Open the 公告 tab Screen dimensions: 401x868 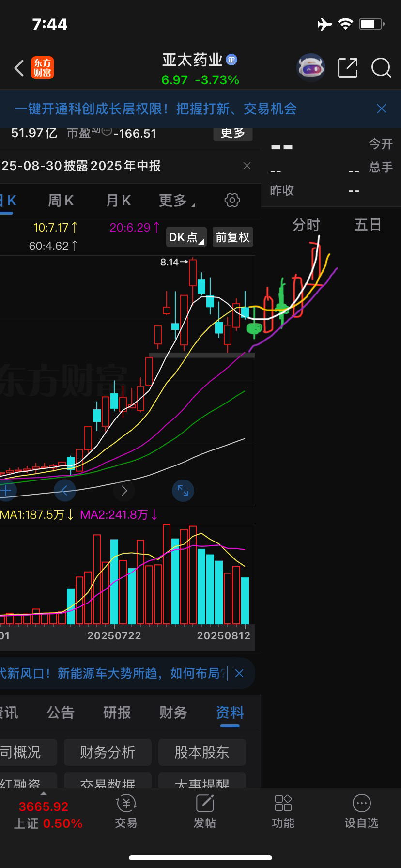coord(61,713)
